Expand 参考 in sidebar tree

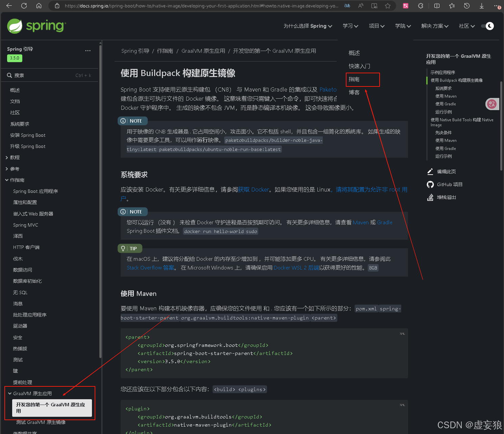(7, 169)
